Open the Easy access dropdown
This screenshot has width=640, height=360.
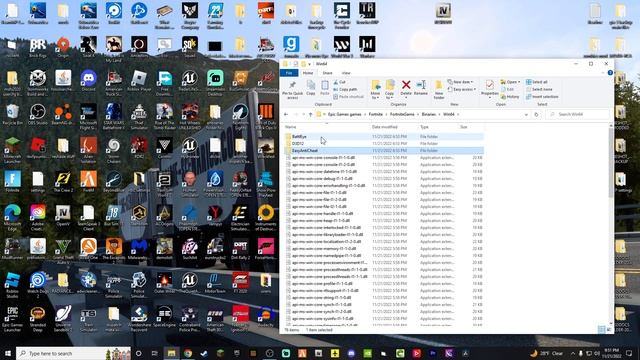point(462,89)
